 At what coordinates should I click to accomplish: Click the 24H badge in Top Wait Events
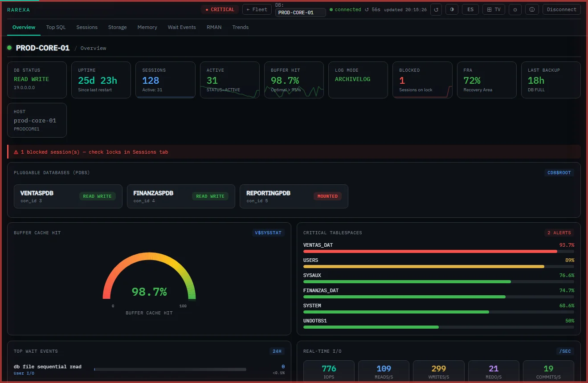(x=277, y=351)
